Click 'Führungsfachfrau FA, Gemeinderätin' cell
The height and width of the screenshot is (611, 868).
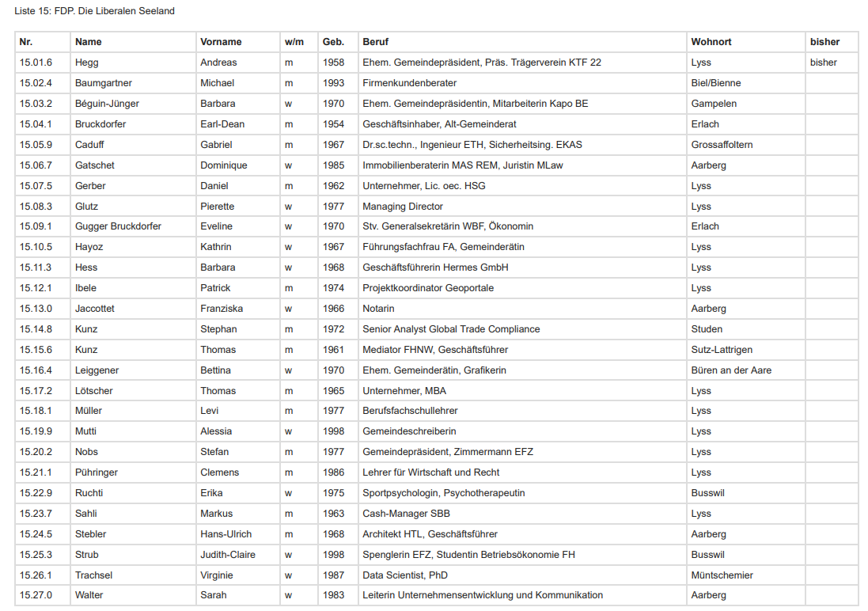443,246
